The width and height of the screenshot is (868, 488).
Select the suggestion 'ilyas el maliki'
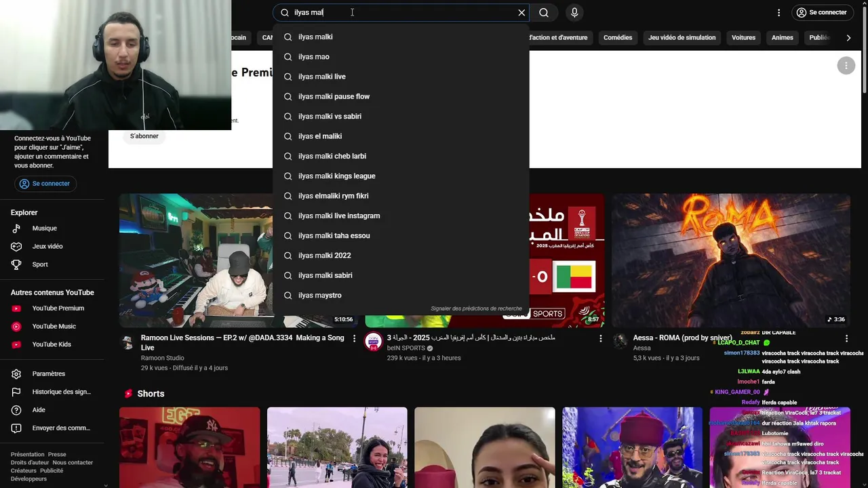[x=401, y=136]
